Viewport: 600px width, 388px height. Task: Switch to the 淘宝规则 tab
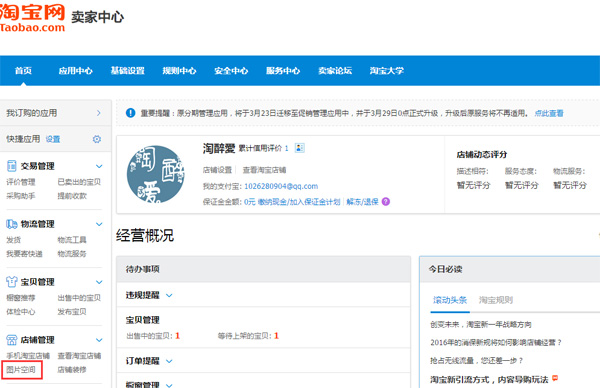(x=496, y=300)
